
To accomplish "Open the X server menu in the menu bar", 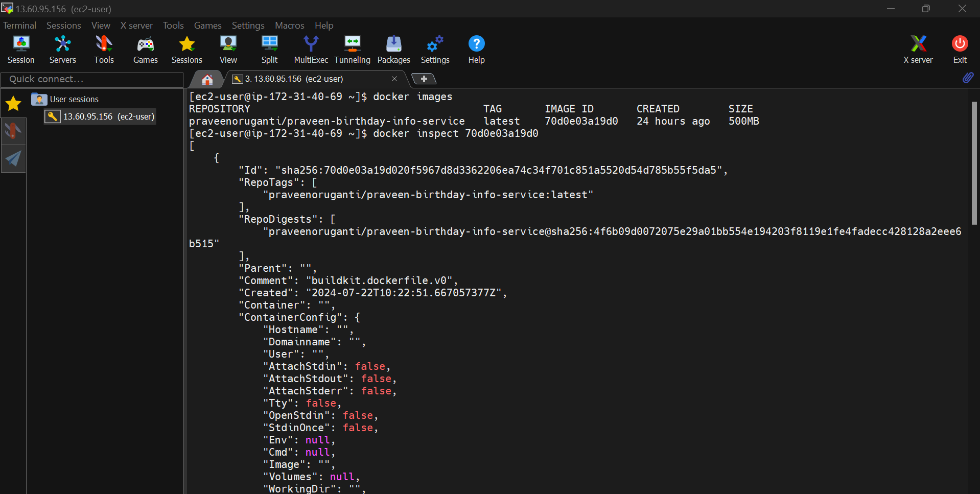I will tap(136, 26).
